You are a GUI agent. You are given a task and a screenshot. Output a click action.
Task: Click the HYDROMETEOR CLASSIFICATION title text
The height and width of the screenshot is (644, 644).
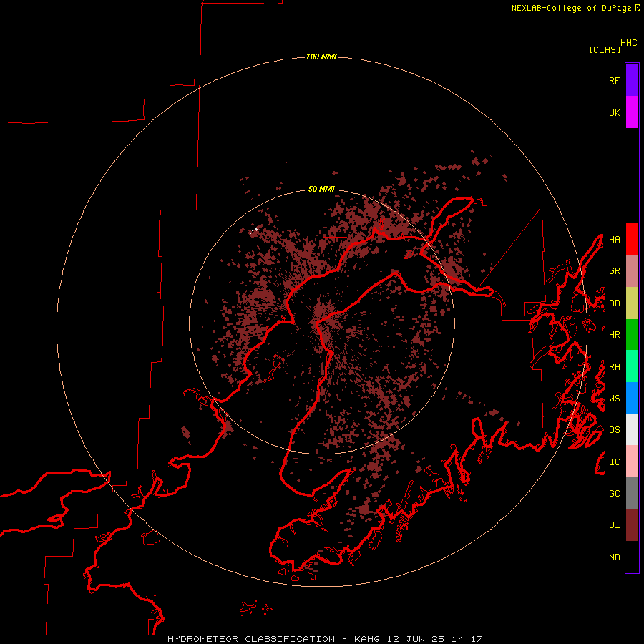tap(251, 639)
